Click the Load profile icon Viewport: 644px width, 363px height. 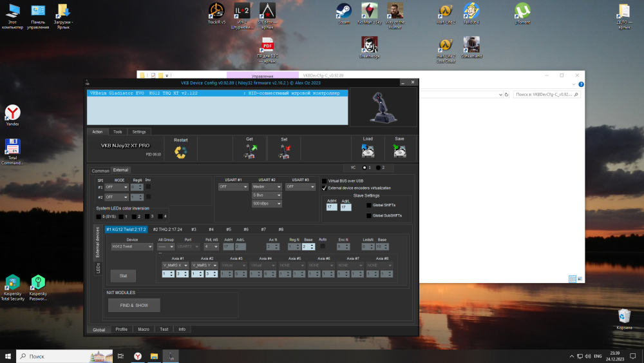click(x=368, y=150)
